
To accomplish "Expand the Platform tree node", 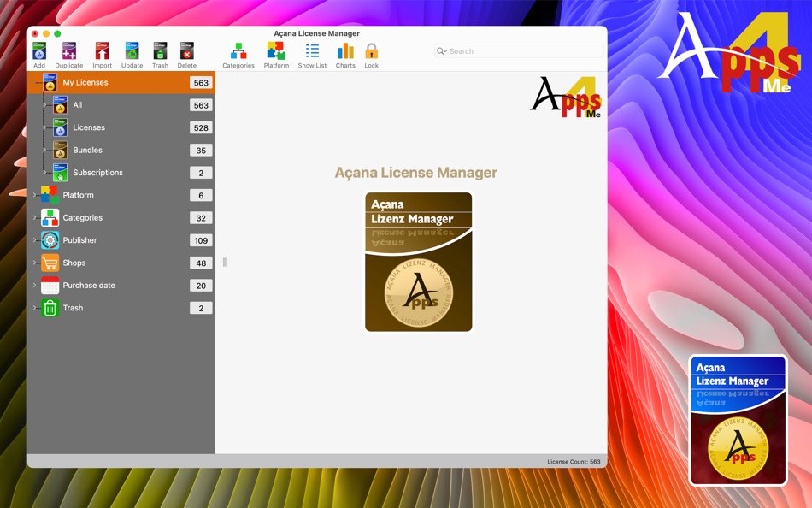I will click(35, 195).
